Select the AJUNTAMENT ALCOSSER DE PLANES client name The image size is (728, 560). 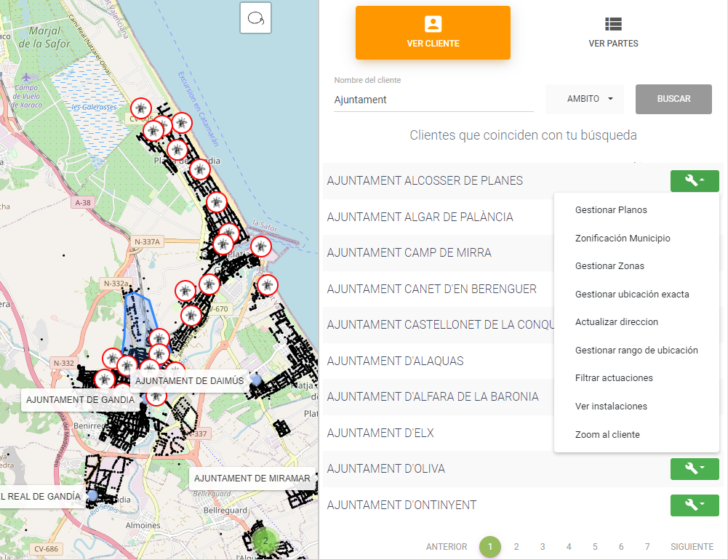(425, 180)
